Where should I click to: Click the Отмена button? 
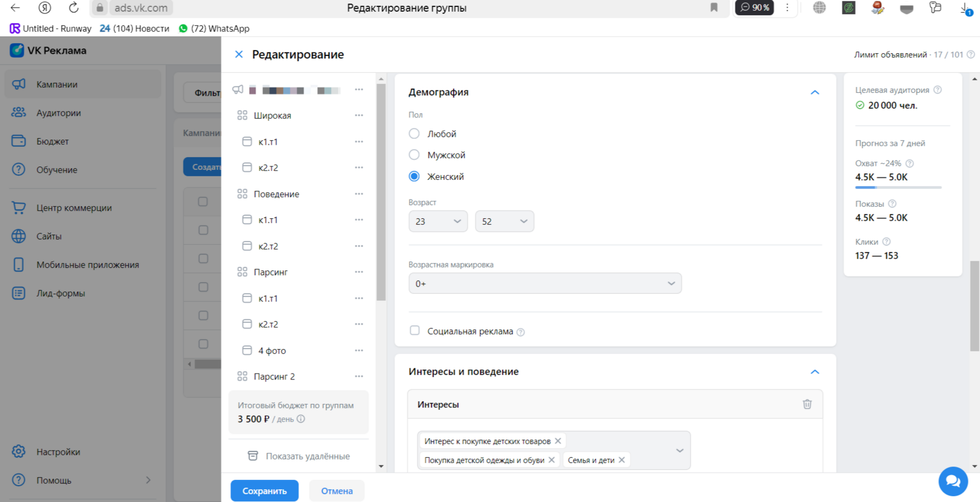(337, 491)
